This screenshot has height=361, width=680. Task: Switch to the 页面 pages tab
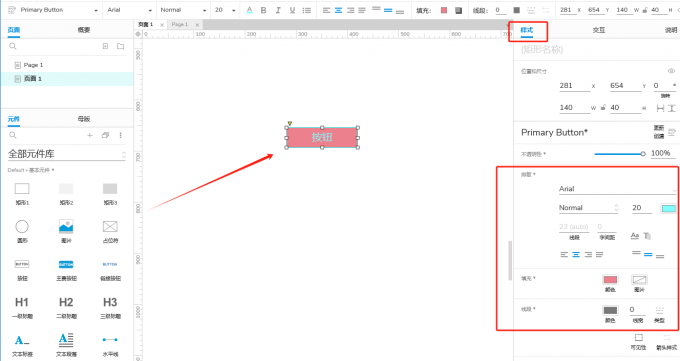point(14,30)
